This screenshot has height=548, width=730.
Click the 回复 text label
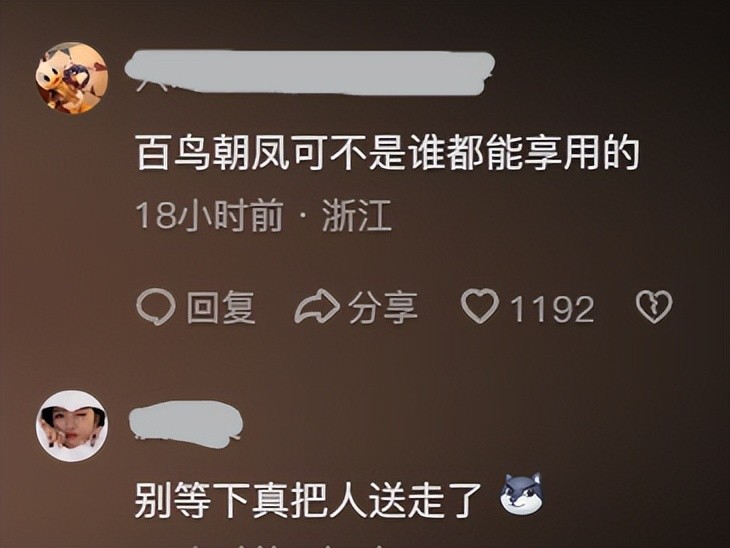221,307
